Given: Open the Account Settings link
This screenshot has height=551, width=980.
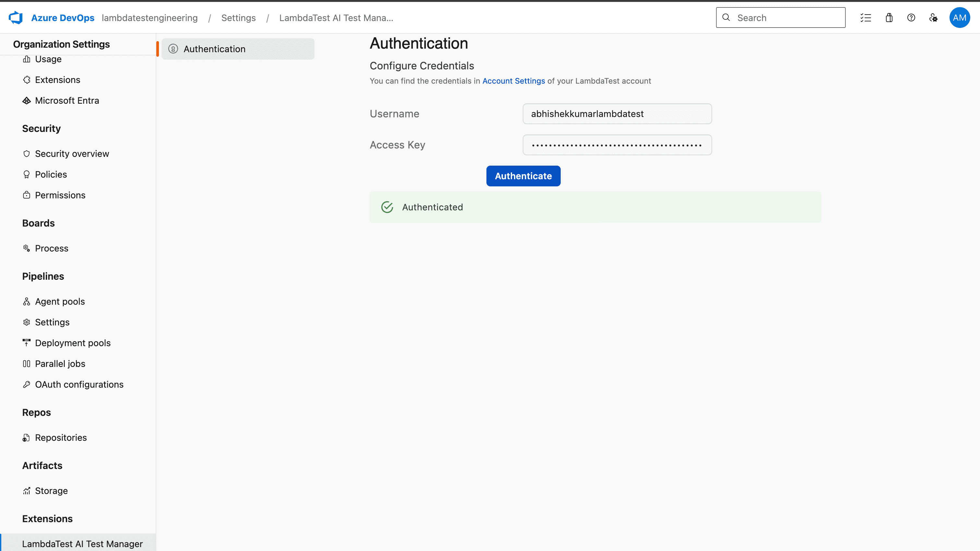Looking at the screenshot, I should (514, 81).
